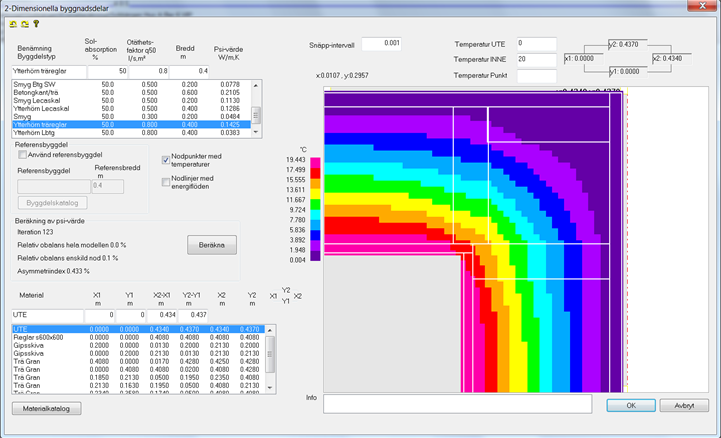Select the Ytterhörn Lbtg row
721x438 pixels.
(132, 133)
